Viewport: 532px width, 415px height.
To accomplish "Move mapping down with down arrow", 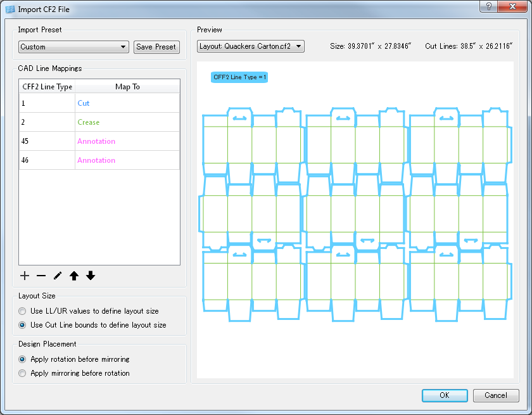I will (x=91, y=276).
